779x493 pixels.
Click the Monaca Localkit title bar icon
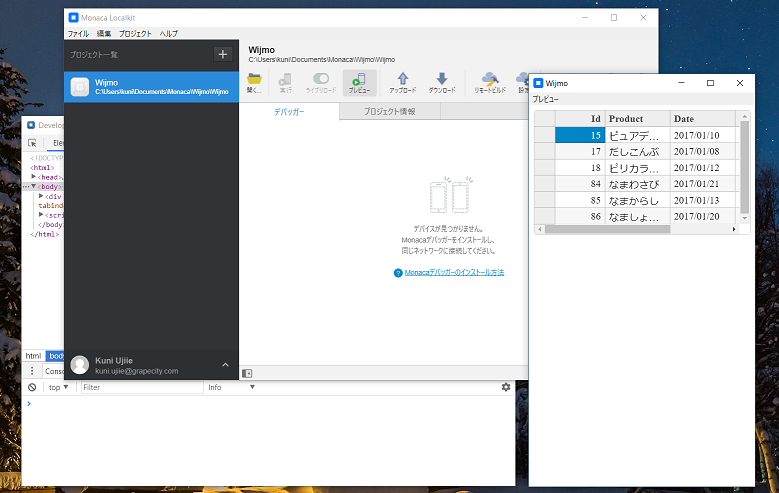click(74, 17)
